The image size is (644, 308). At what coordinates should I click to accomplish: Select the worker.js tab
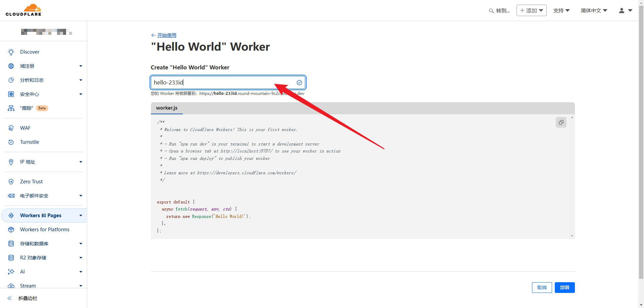(167, 108)
